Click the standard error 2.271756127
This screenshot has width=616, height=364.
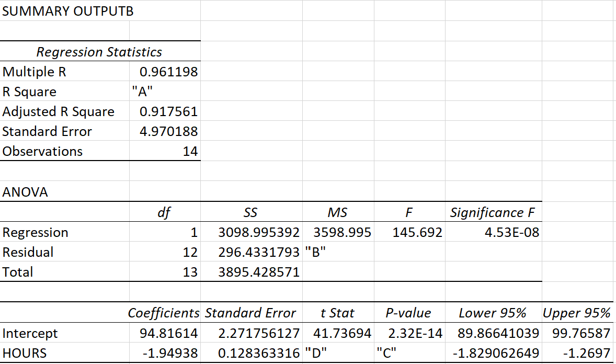pyautogui.click(x=259, y=333)
